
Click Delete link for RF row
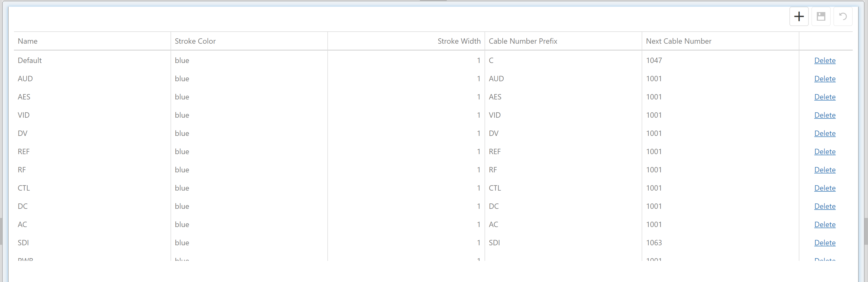click(x=825, y=170)
